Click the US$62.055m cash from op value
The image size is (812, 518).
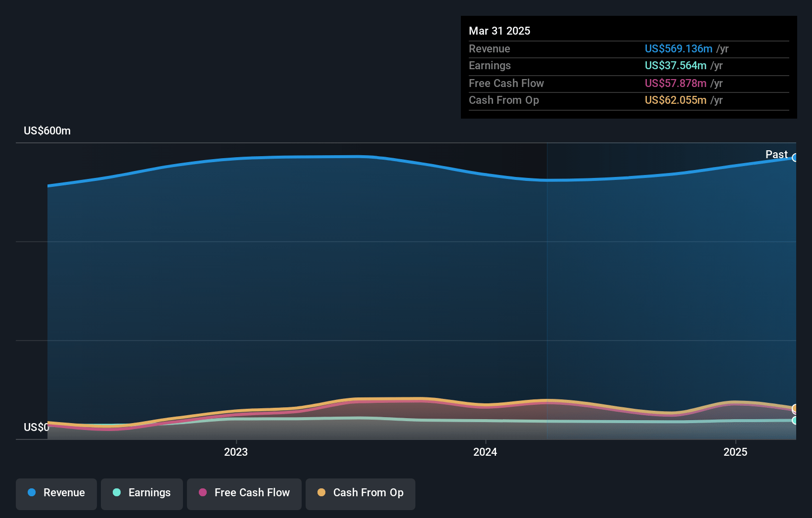676,100
